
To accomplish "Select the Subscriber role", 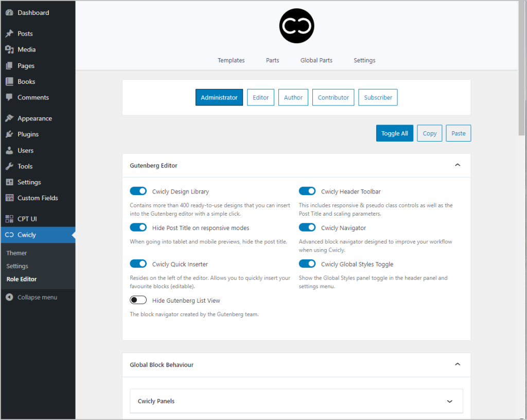I will pos(378,97).
